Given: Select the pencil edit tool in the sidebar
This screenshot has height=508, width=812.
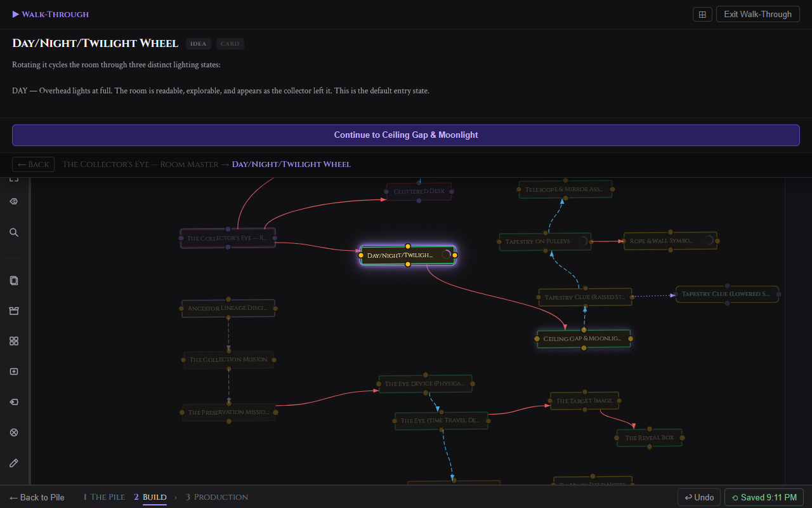Looking at the screenshot, I should coord(14,463).
